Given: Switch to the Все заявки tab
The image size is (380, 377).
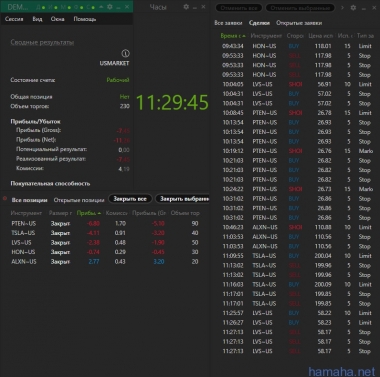Looking at the screenshot, I should click(x=228, y=23).
